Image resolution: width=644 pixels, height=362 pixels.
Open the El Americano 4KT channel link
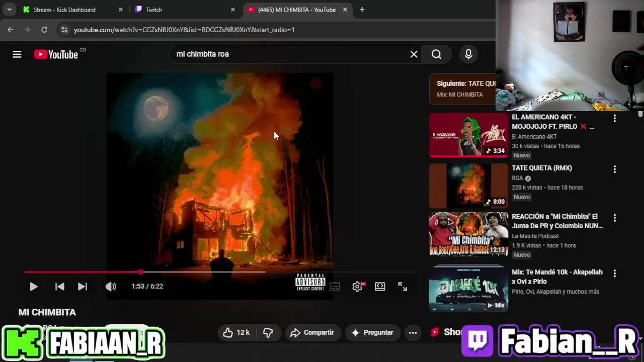click(x=534, y=137)
